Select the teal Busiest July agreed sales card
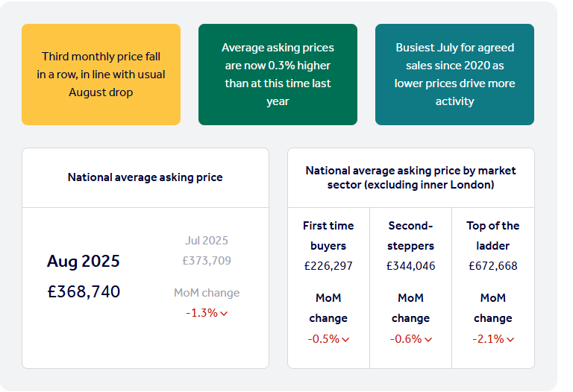This screenshot has width=573, height=392. (x=454, y=75)
